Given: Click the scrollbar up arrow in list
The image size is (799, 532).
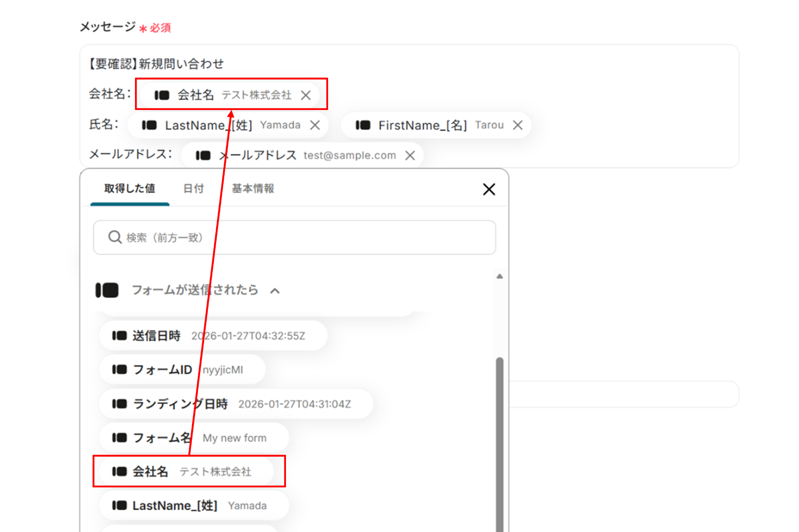Looking at the screenshot, I should point(499,277).
